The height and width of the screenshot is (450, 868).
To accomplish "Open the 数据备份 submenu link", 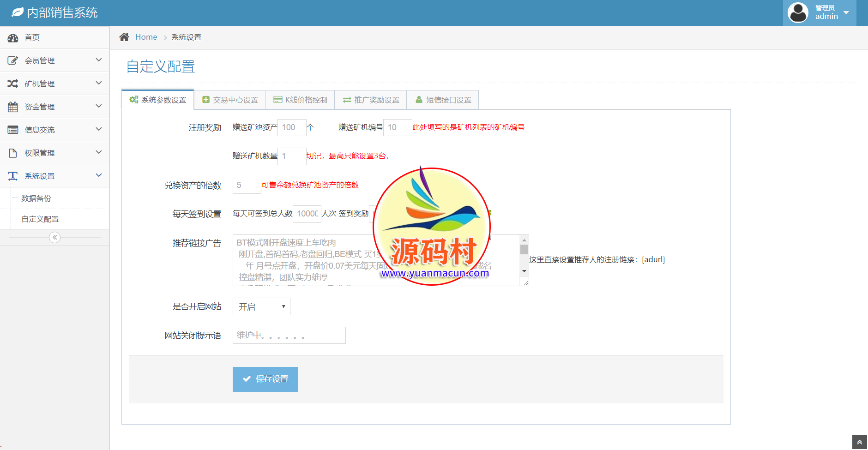I will (x=36, y=198).
